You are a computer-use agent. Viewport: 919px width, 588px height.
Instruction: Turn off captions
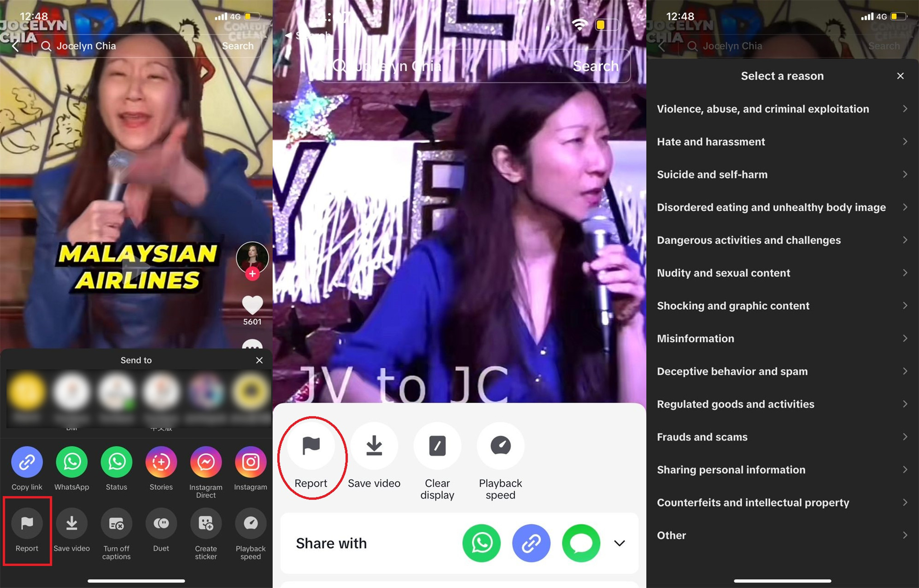(116, 523)
